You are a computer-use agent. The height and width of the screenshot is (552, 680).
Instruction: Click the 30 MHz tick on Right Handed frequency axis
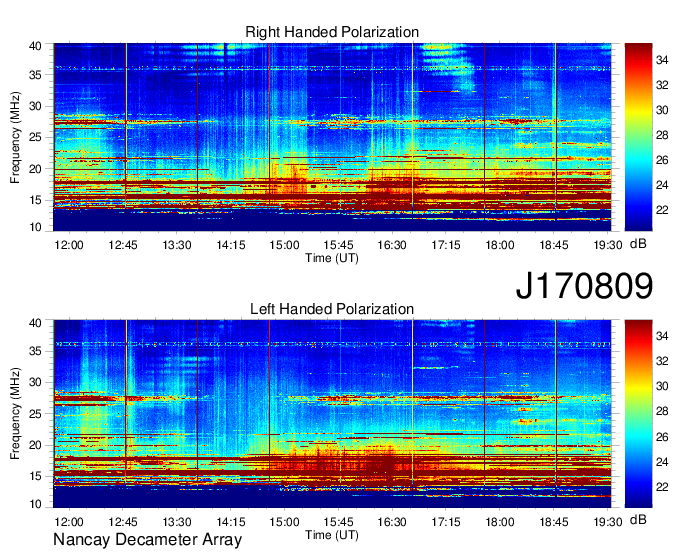pos(35,106)
